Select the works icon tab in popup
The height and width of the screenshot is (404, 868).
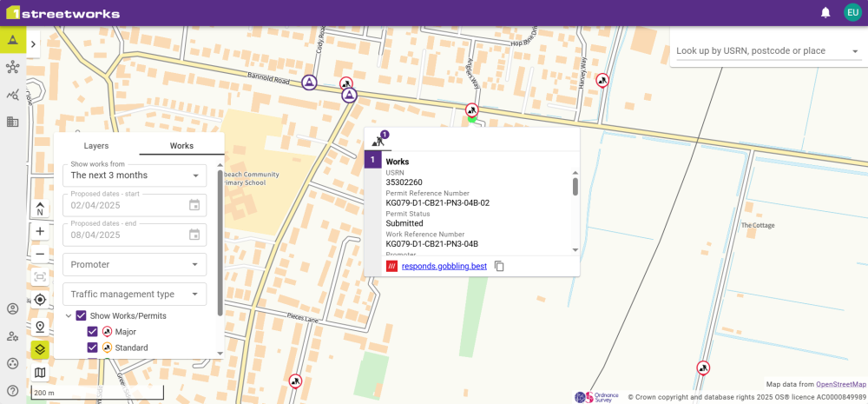pos(379,139)
